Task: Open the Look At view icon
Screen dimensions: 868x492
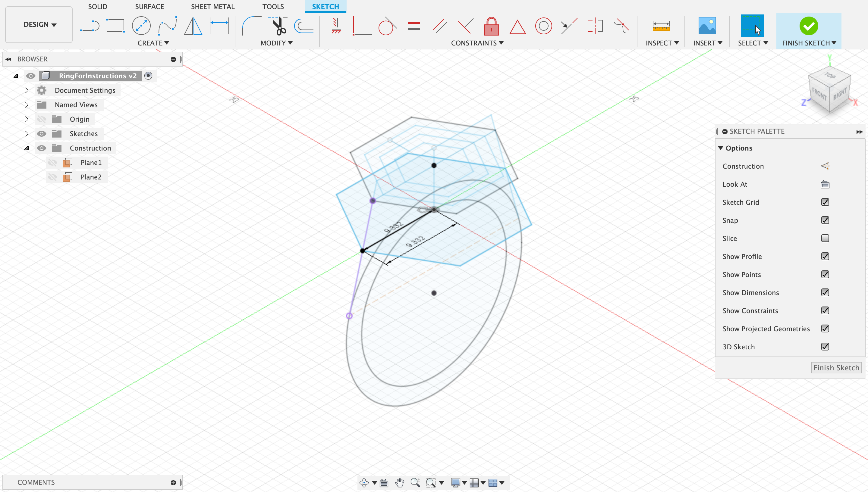Action: pos(825,184)
